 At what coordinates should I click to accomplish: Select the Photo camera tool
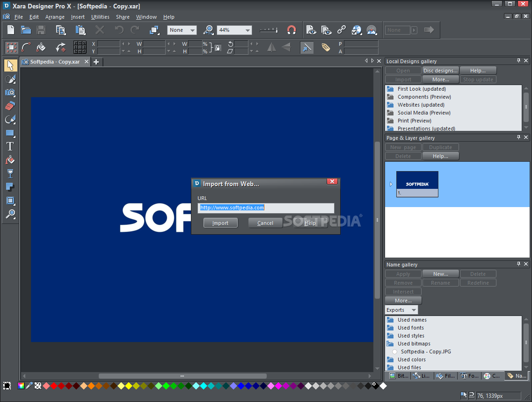(x=10, y=92)
